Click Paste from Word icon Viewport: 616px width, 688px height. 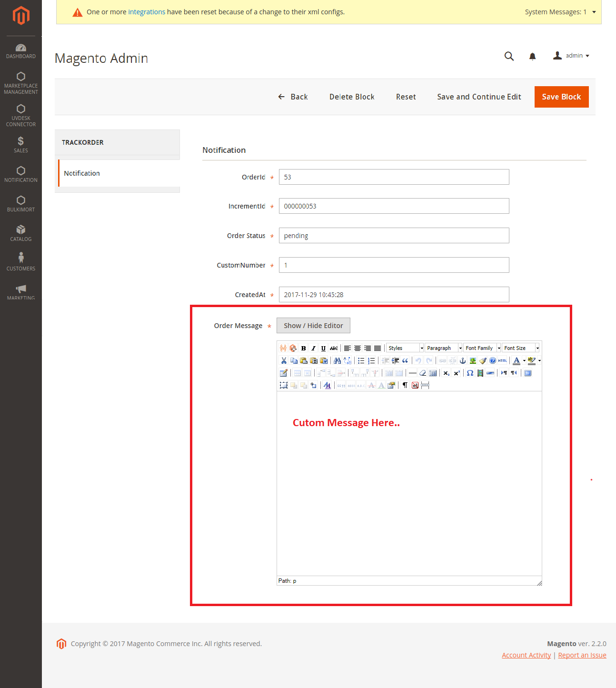(324, 361)
